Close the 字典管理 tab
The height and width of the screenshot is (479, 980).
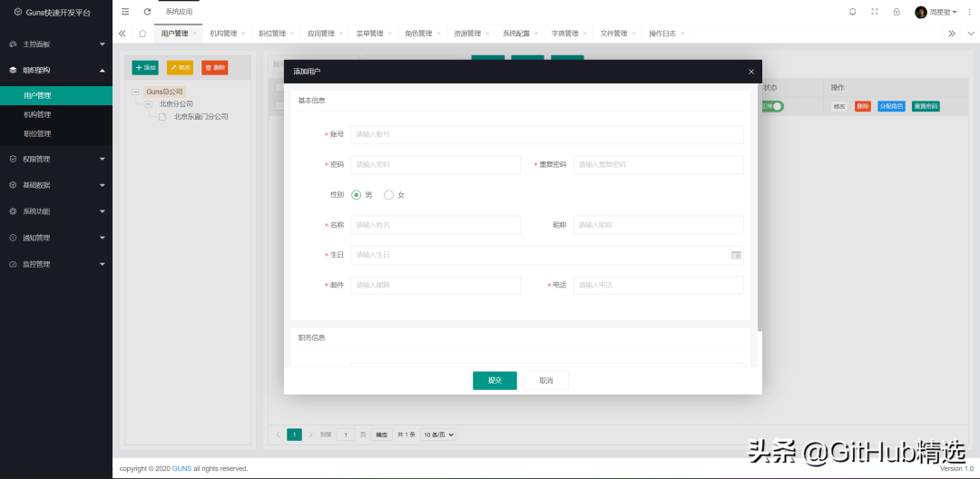click(584, 34)
